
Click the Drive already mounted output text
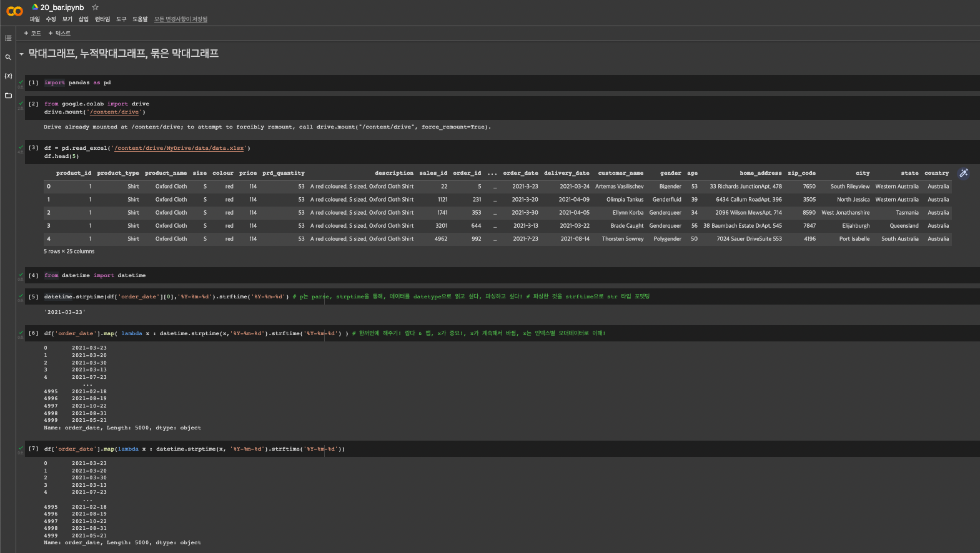(x=267, y=127)
